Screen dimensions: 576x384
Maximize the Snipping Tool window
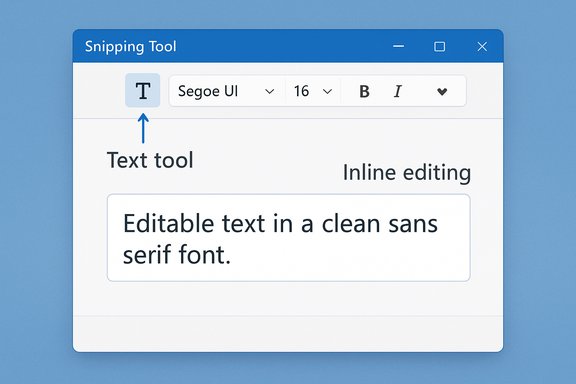439,47
